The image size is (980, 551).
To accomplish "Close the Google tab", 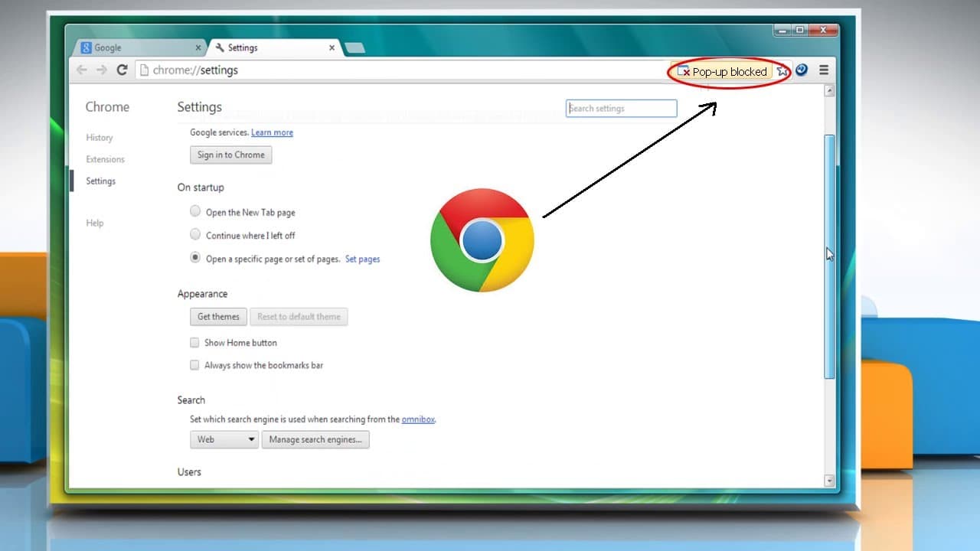I will (198, 47).
